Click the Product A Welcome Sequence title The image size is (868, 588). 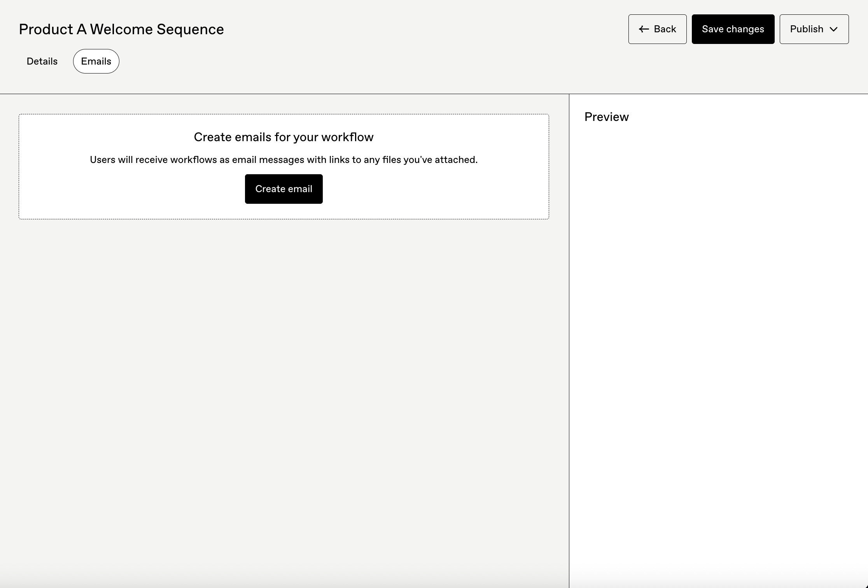click(121, 30)
